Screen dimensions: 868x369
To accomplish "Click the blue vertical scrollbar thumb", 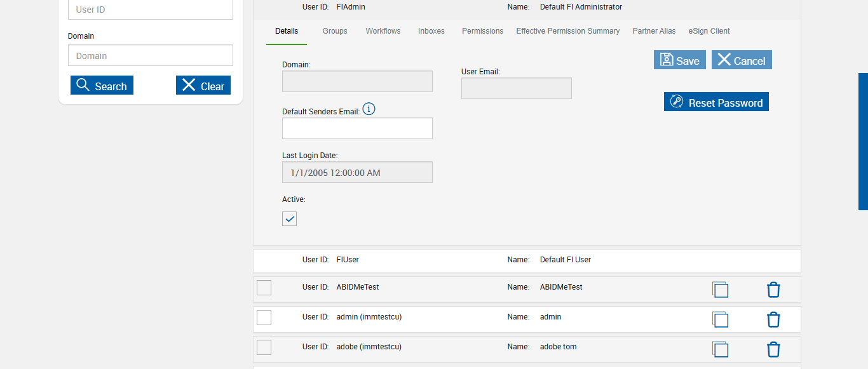I will pyautogui.click(x=863, y=141).
